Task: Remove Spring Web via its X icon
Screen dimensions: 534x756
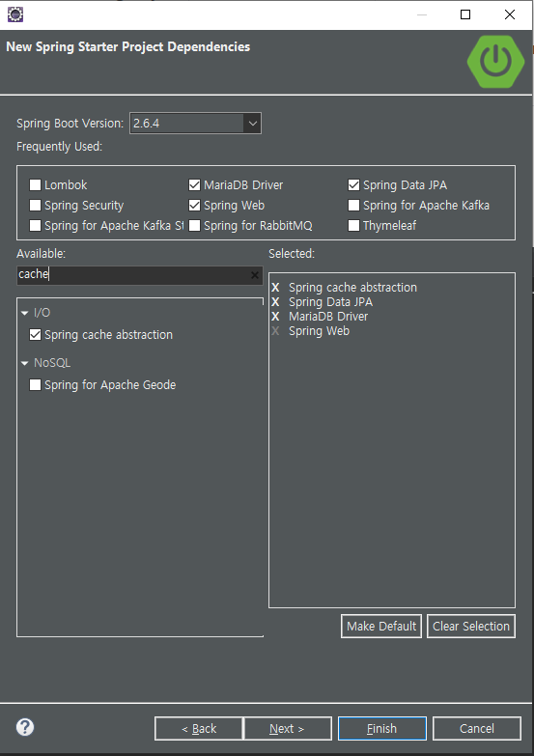Action: [x=275, y=331]
